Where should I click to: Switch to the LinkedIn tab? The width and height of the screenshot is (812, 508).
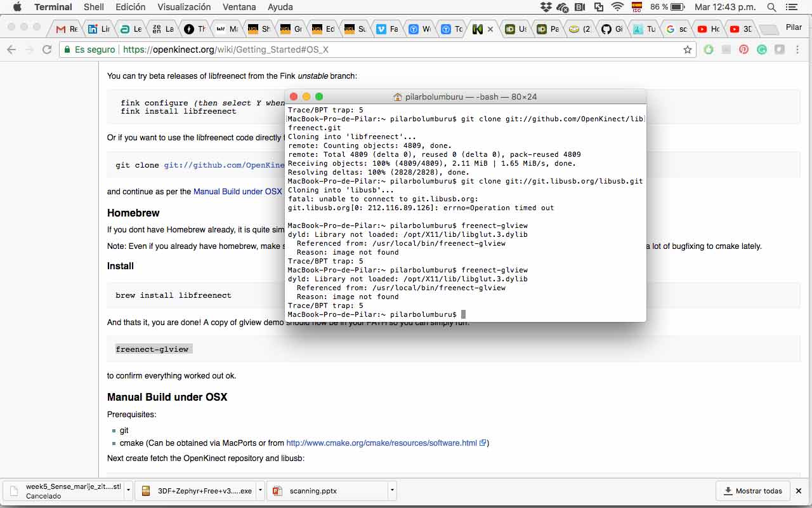point(99,29)
